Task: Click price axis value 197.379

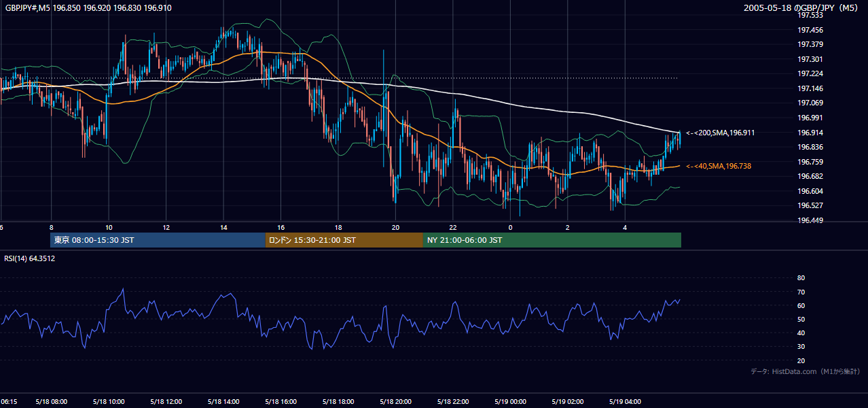Action: pyautogui.click(x=810, y=44)
